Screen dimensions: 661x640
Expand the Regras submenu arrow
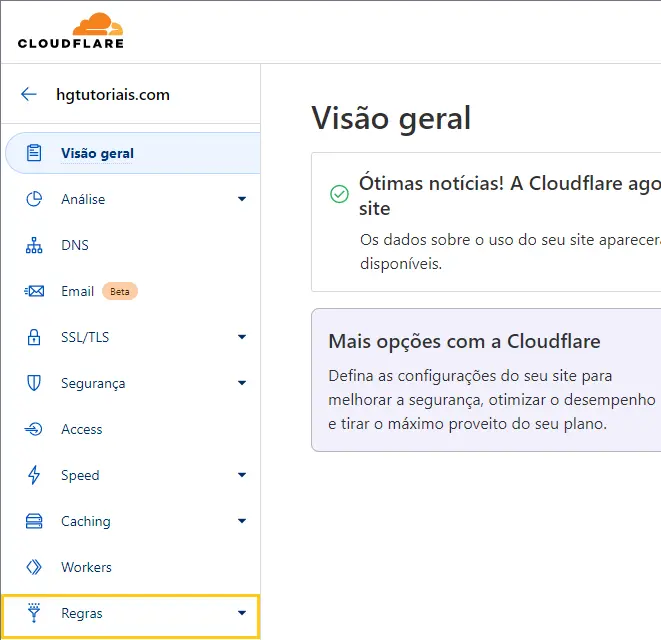(x=241, y=613)
